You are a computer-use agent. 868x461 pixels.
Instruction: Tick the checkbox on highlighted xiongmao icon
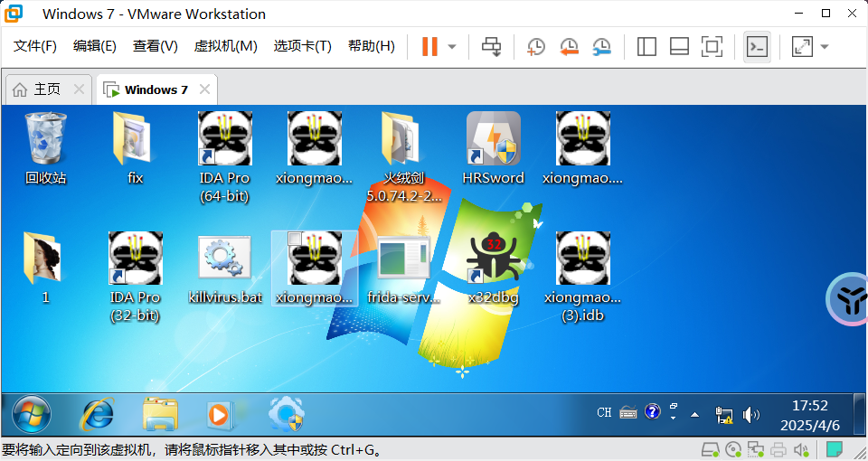[295, 239]
